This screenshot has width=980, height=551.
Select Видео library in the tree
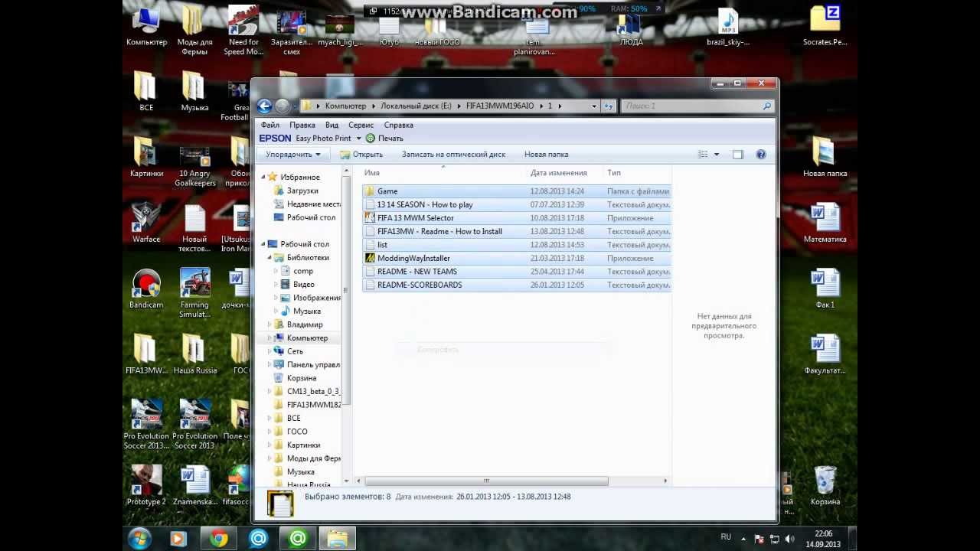coord(303,285)
